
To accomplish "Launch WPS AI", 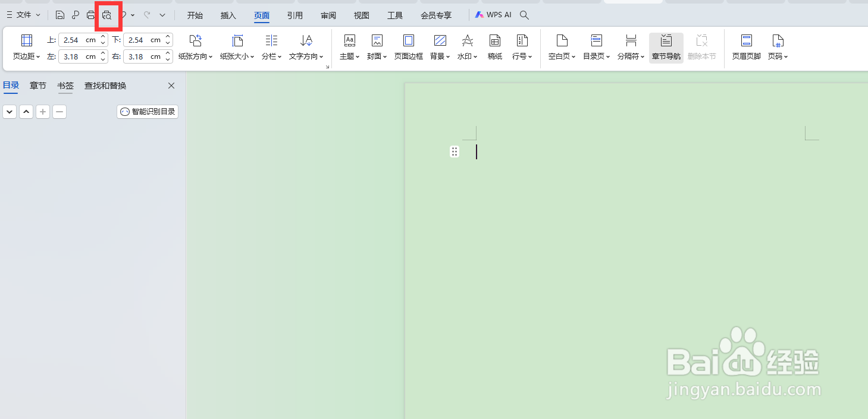I will tap(493, 15).
